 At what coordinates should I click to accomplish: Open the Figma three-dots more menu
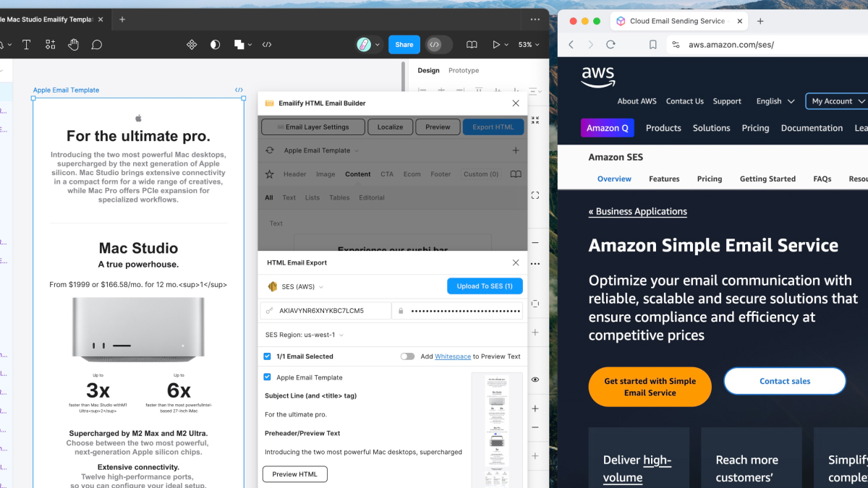536,20
